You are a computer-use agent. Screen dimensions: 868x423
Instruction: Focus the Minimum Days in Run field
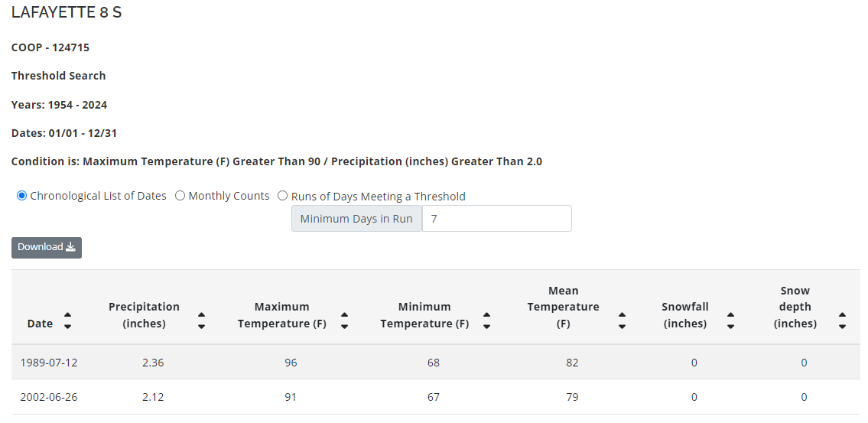496,219
